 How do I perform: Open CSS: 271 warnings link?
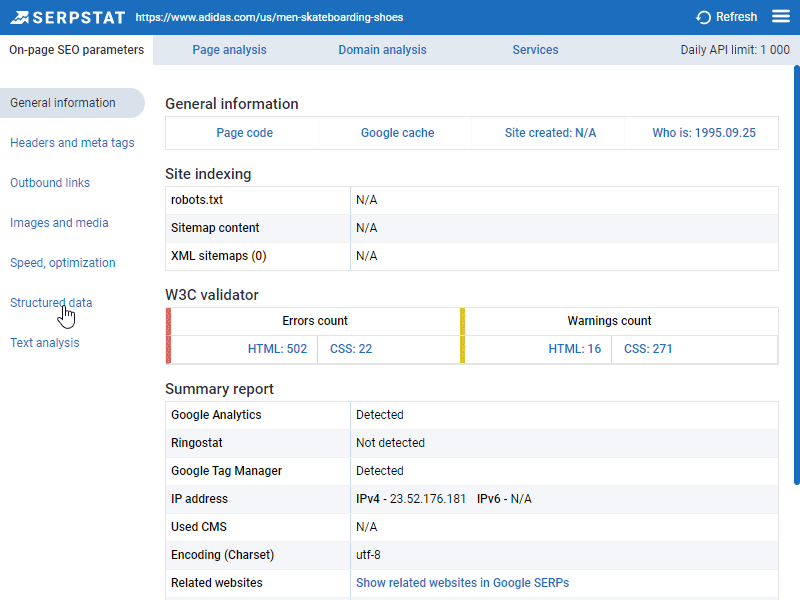click(648, 349)
